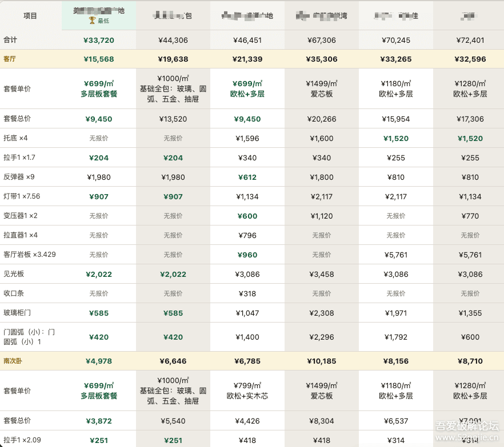Collapse the 南次卧 section header row

(12, 361)
